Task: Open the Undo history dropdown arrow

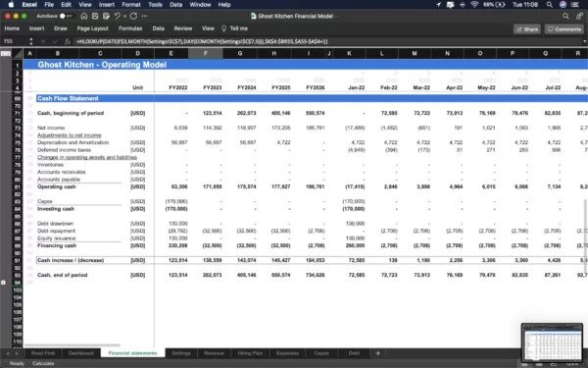Action: point(124,16)
